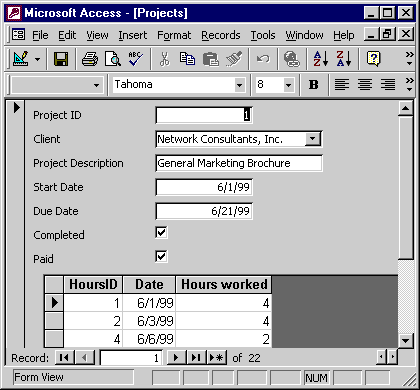Expand more buttons on the standard toolbar

(409, 59)
